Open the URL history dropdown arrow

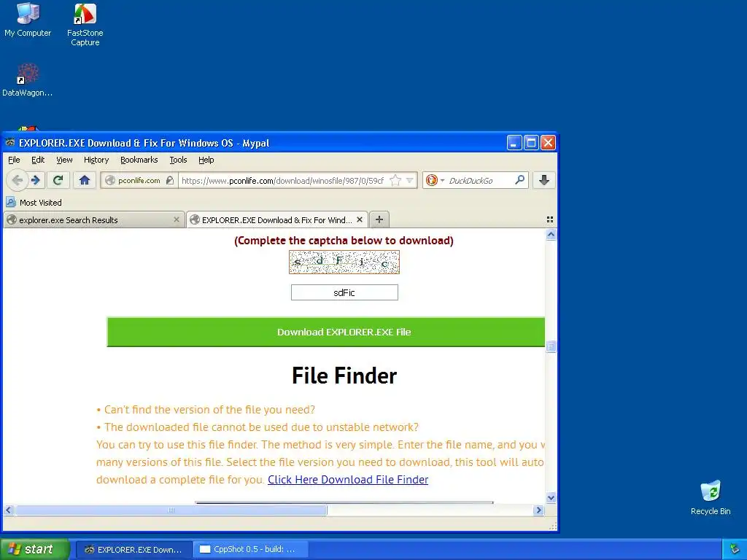[409, 181]
